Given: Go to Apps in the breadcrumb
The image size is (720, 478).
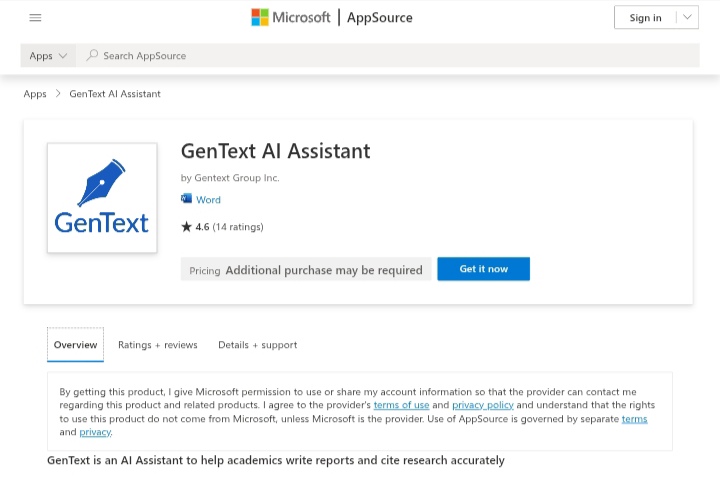Looking at the screenshot, I should [35, 94].
